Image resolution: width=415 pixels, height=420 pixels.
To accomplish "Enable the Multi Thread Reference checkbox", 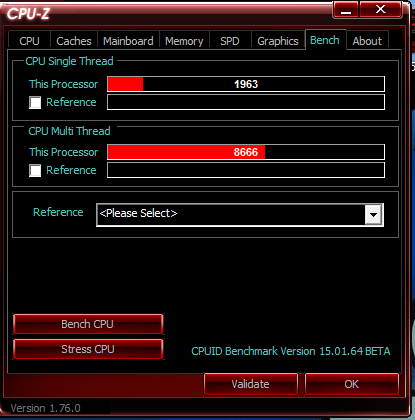I will coord(35,170).
